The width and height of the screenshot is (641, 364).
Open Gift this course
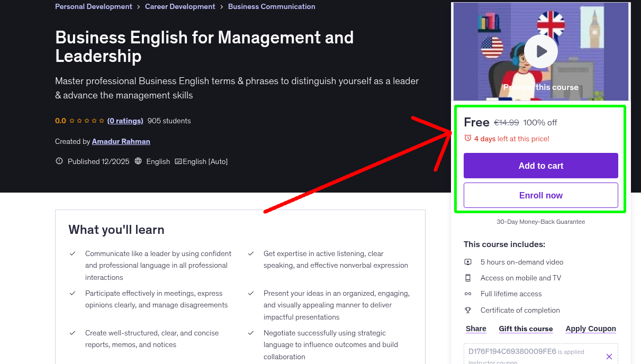pos(526,329)
